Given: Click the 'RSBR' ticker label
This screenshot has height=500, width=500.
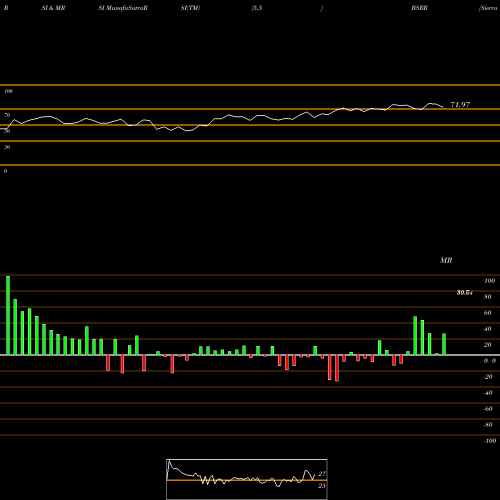Looking at the screenshot, I should 419,8.
